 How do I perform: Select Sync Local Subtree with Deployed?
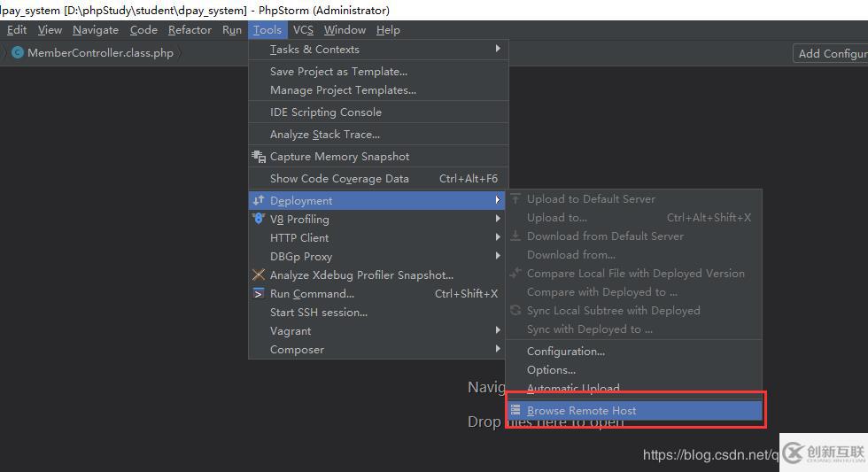634,311
